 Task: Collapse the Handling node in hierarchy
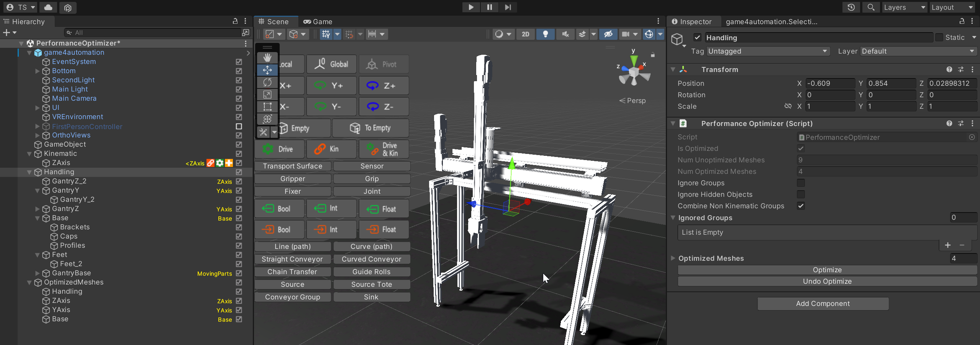(x=29, y=172)
